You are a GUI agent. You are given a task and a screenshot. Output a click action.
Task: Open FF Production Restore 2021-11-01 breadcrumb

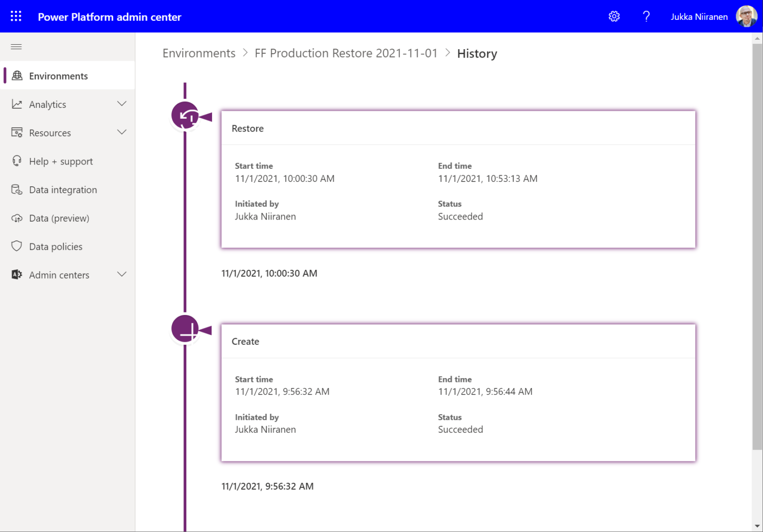tap(346, 53)
